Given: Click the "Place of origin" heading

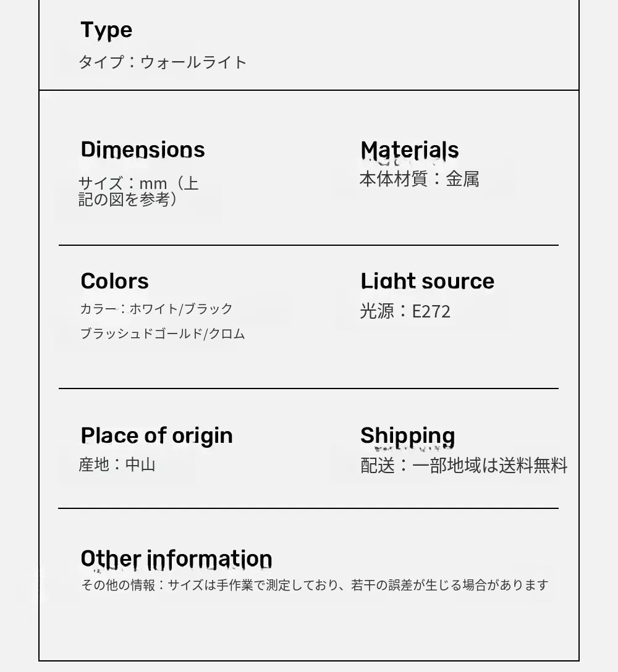Looking at the screenshot, I should 156,435.
